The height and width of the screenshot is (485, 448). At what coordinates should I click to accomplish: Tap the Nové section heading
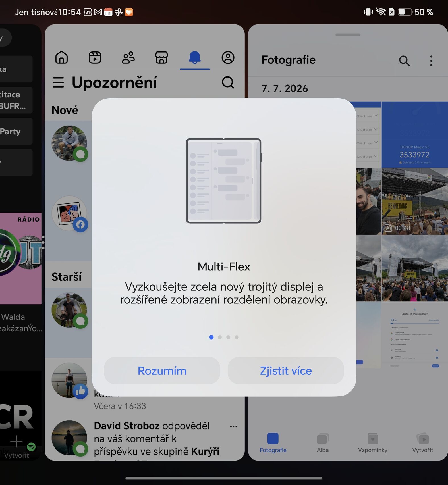click(65, 110)
